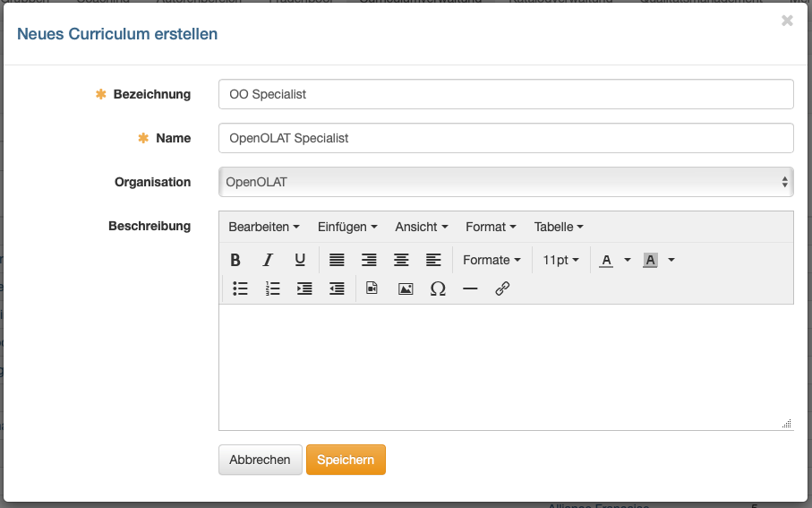Toggle underline formatting in the editor
This screenshot has width=812, height=508.
pos(300,260)
